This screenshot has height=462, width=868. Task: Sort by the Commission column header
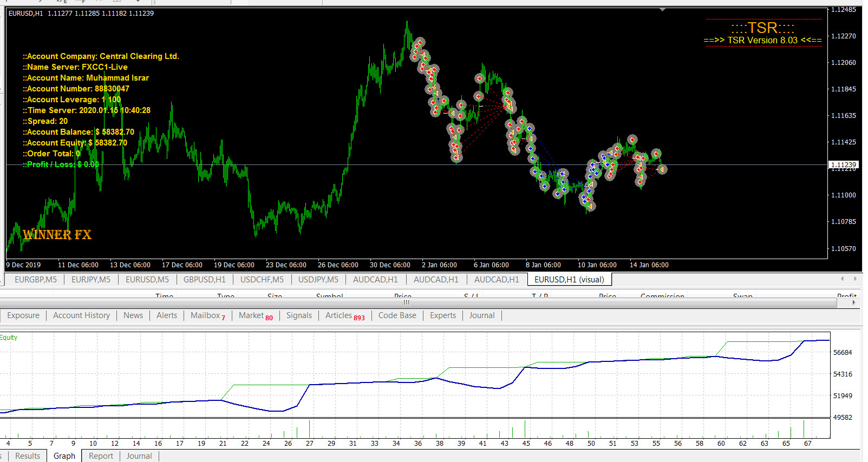click(662, 296)
